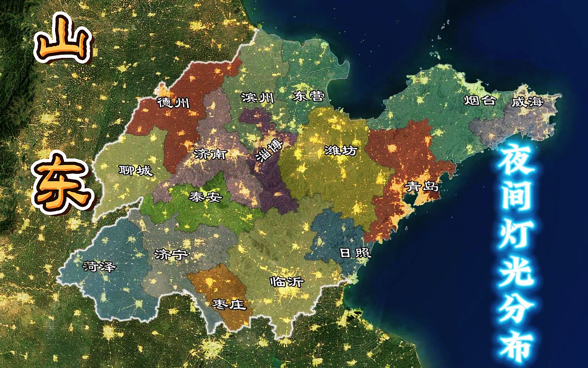Click the 济宁 city label
The height and width of the screenshot is (368, 588).
tap(171, 254)
